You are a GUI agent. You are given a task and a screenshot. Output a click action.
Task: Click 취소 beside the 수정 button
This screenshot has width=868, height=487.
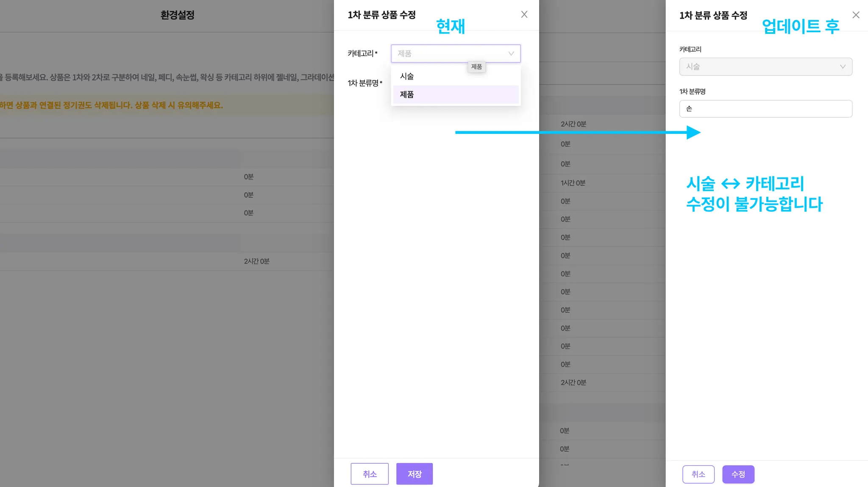point(698,474)
